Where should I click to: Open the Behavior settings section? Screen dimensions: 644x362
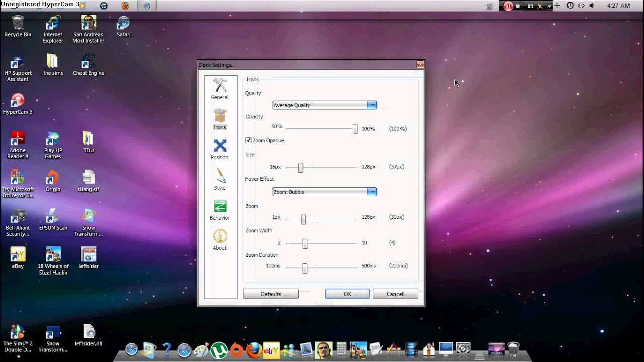tap(220, 210)
